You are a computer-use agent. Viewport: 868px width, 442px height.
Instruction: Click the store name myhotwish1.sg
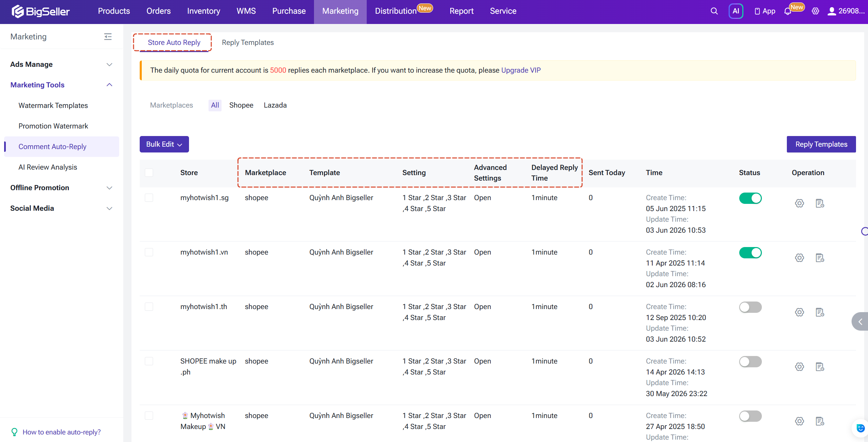point(204,198)
